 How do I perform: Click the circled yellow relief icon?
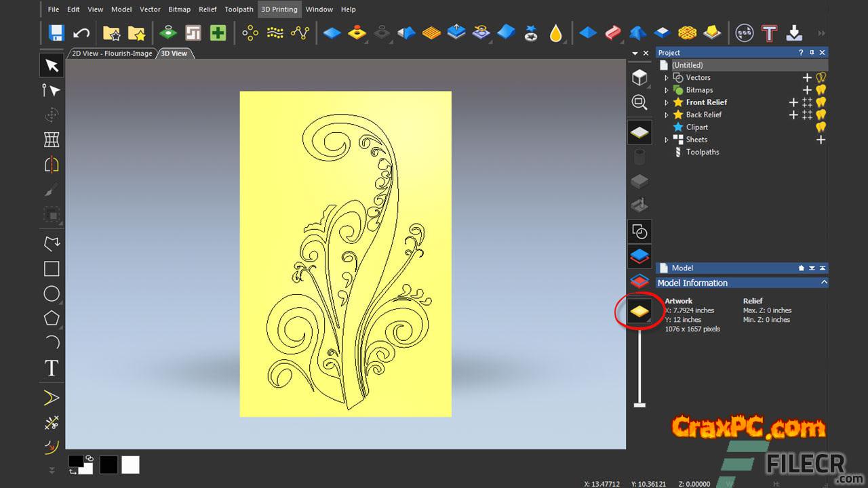pyautogui.click(x=639, y=311)
